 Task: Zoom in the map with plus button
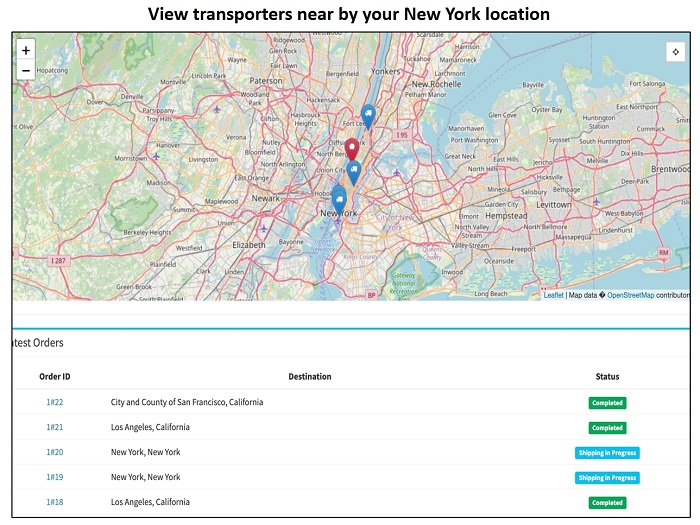(26, 50)
